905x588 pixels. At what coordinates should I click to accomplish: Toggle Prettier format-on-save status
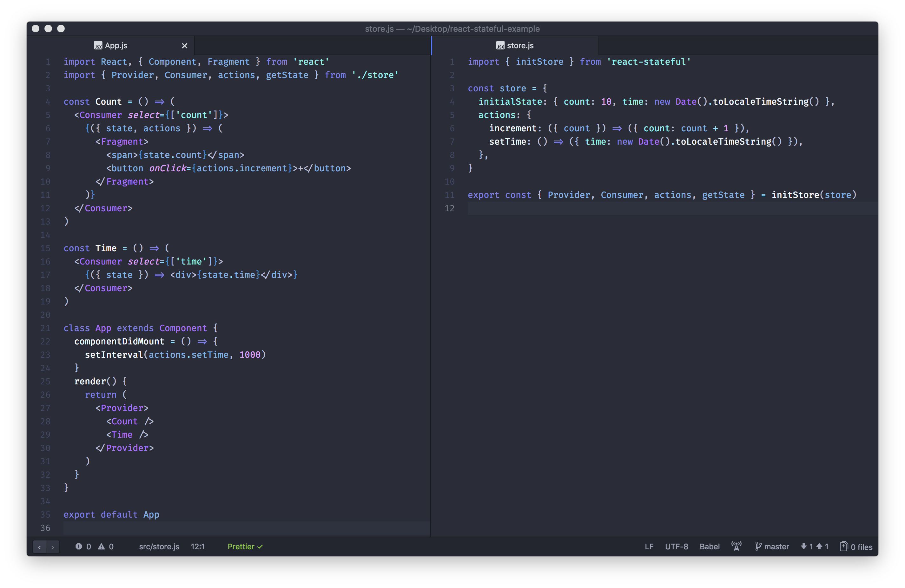[x=245, y=546]
